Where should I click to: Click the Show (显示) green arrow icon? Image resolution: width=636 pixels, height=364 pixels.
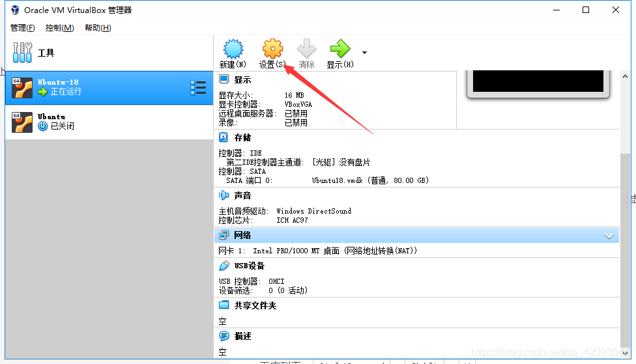pyautogui.click(x=340, y=49)
